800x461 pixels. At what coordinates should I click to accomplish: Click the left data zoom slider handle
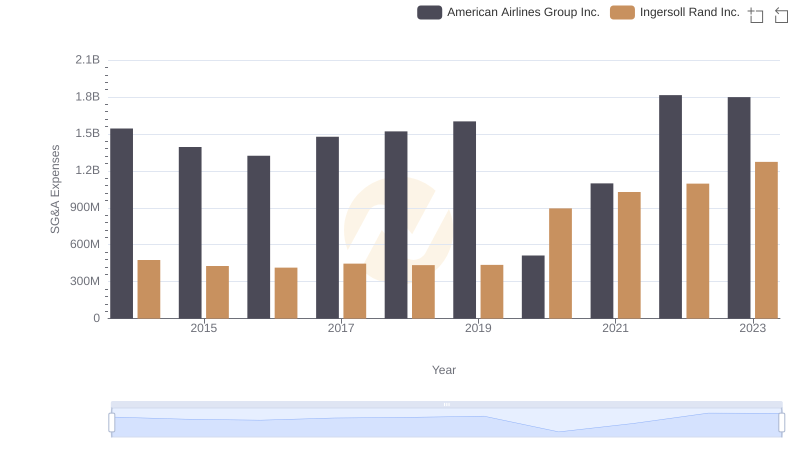coord(112,423)
